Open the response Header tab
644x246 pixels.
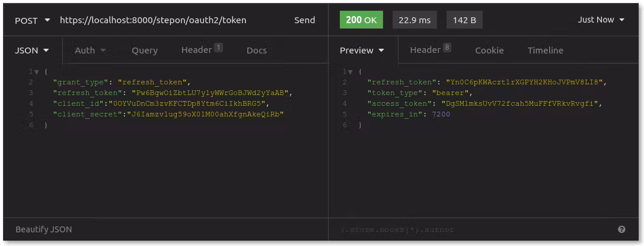(430, 51)
